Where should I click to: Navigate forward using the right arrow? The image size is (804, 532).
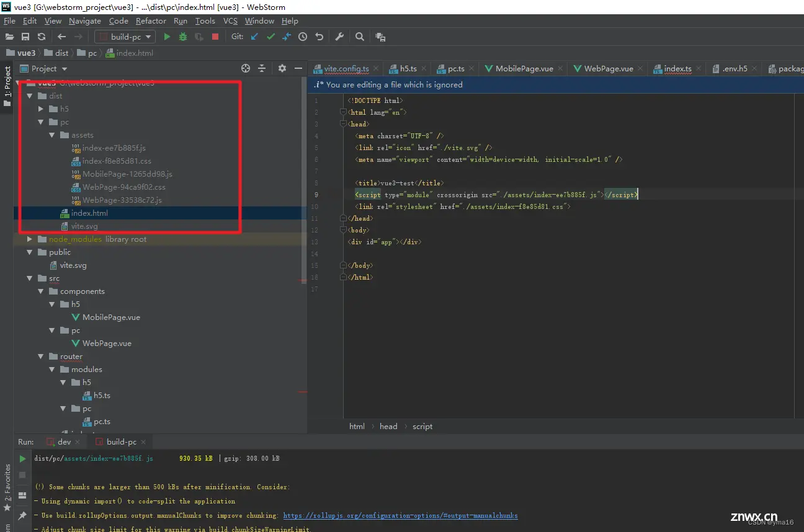[78, 37]
